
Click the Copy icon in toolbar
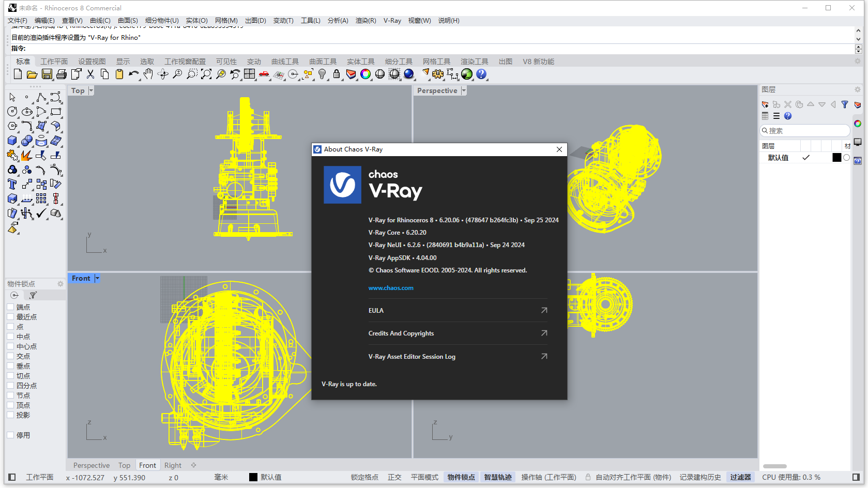tap(104, 74)
